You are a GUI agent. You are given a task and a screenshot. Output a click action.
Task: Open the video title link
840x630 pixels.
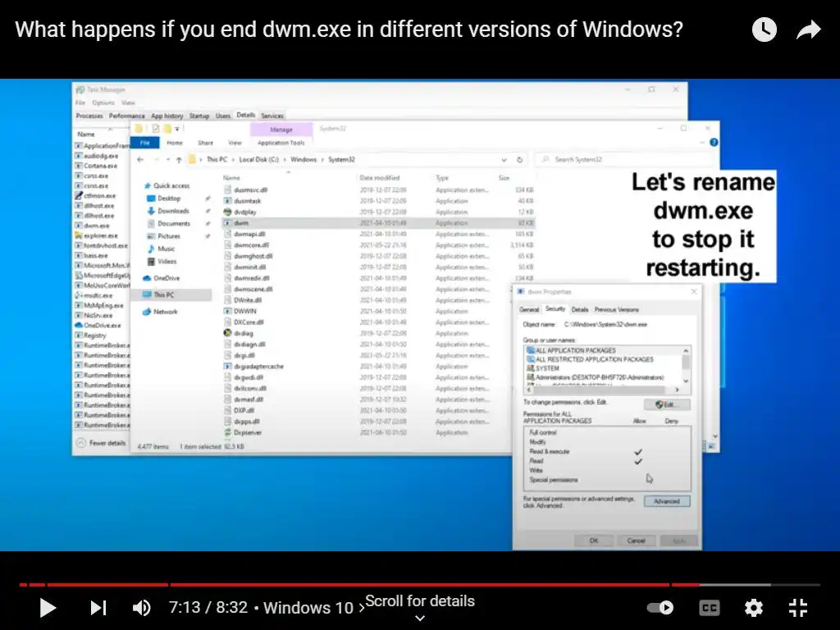pyautogui.click(x=349, y=29)
